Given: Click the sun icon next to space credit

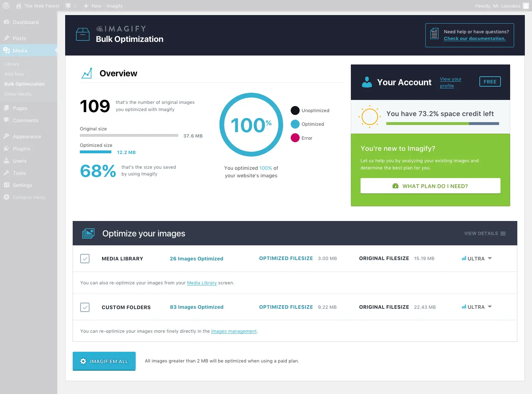Looking at the screenshot, I should point(369,116).
